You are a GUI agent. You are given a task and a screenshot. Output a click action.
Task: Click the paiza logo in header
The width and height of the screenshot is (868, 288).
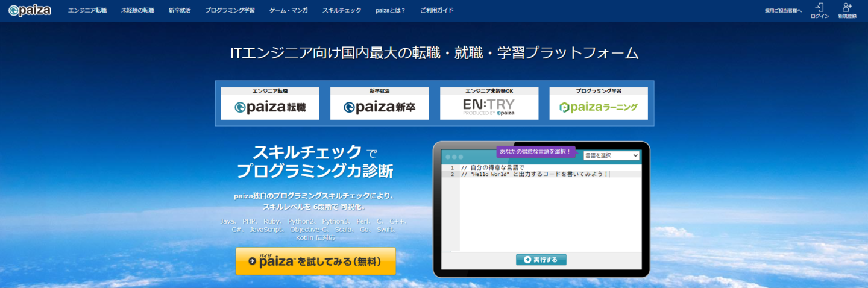pyautogui.click(x=30, y=10)
